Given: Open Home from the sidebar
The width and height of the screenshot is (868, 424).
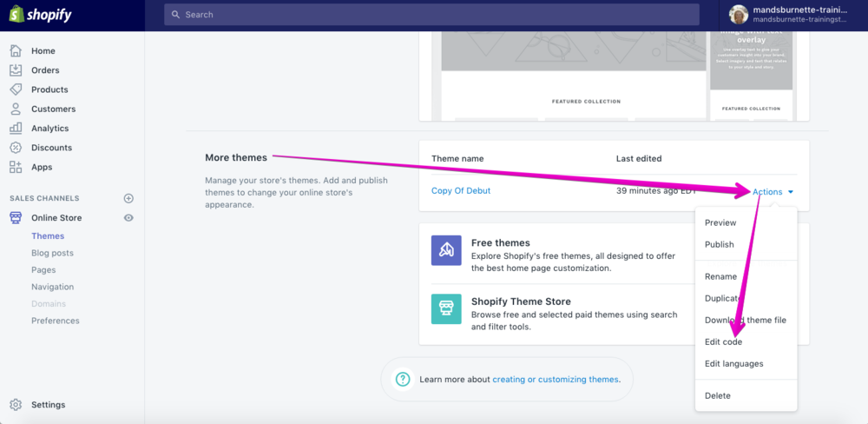Looking at the screenshot, I should 43,51.
